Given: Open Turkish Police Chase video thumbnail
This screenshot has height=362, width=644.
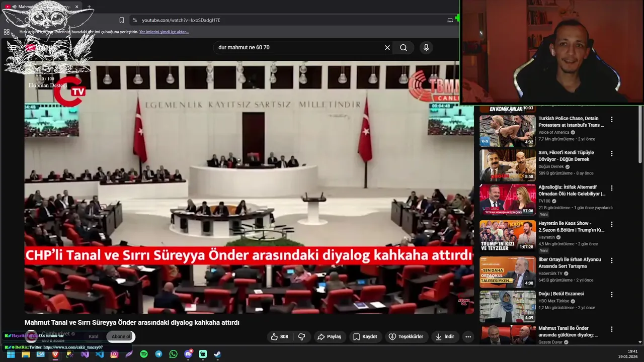Looking at the screenshot, I should coord(507,131).
